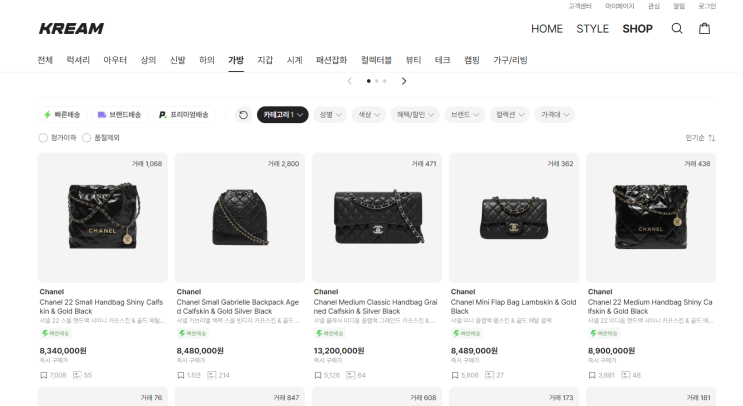Open style posts icon showing 64

point(350,375)
